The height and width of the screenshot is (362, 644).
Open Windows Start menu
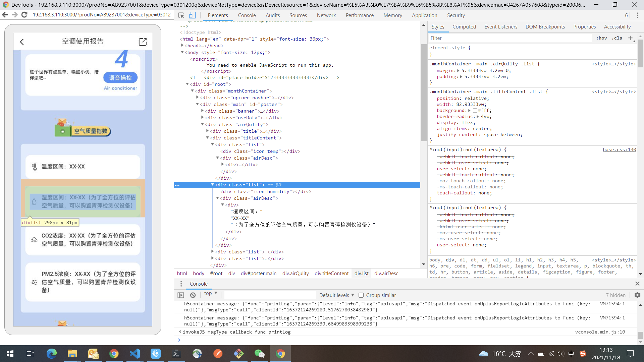tap(10, 354)
